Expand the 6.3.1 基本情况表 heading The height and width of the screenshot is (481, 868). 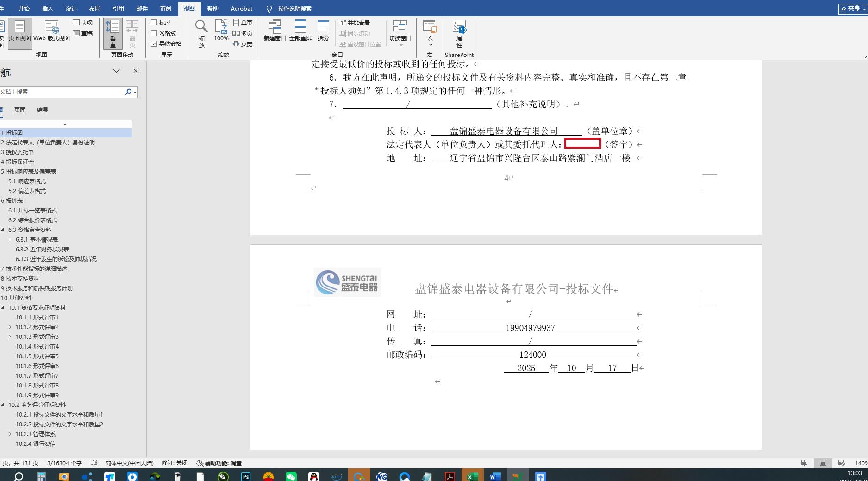10,240
